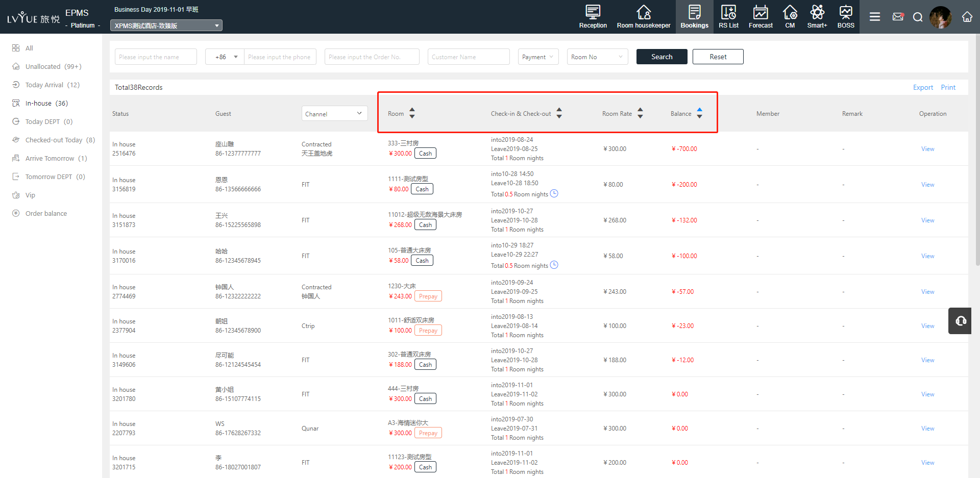The width and height of the screenshot is (980, 478).
Task: Open the Room No dropdown
Action: coord(597,57)
